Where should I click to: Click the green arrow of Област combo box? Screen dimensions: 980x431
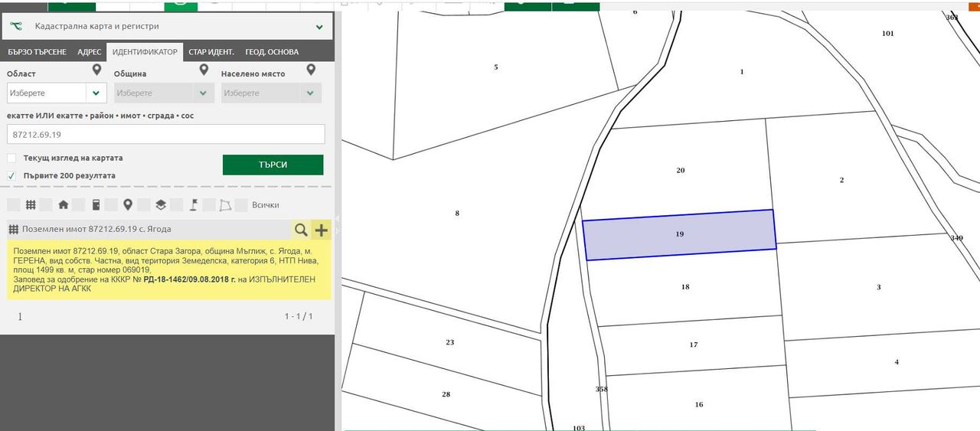[96, 93]
